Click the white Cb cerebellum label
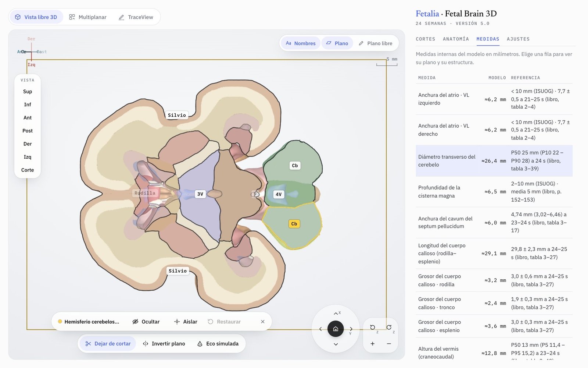This screenshot has height=368, width=588. pos(295,166)
